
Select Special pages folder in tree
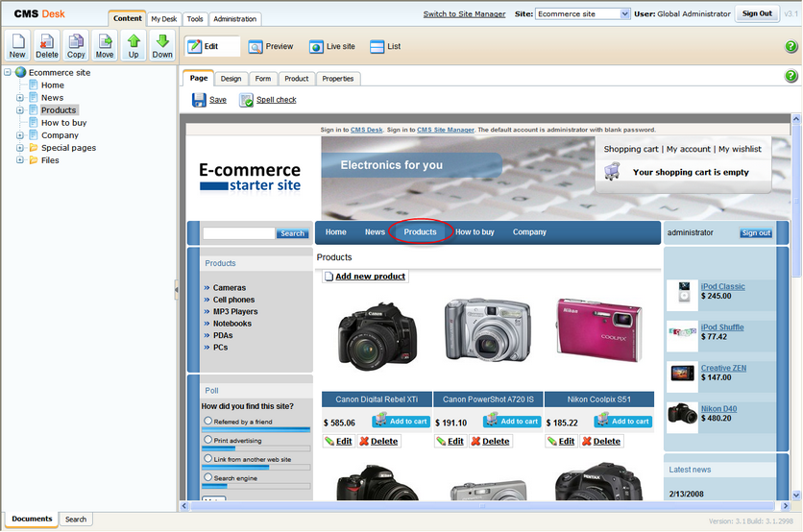pos(68,148)
